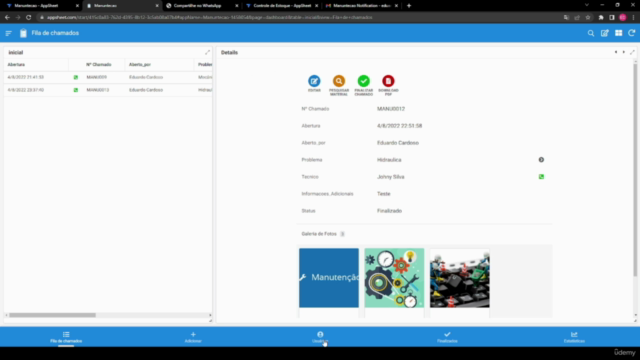The image size is (640, 360).
Task: Open the Usuarios bottom tab
Action: click(320, 337)
